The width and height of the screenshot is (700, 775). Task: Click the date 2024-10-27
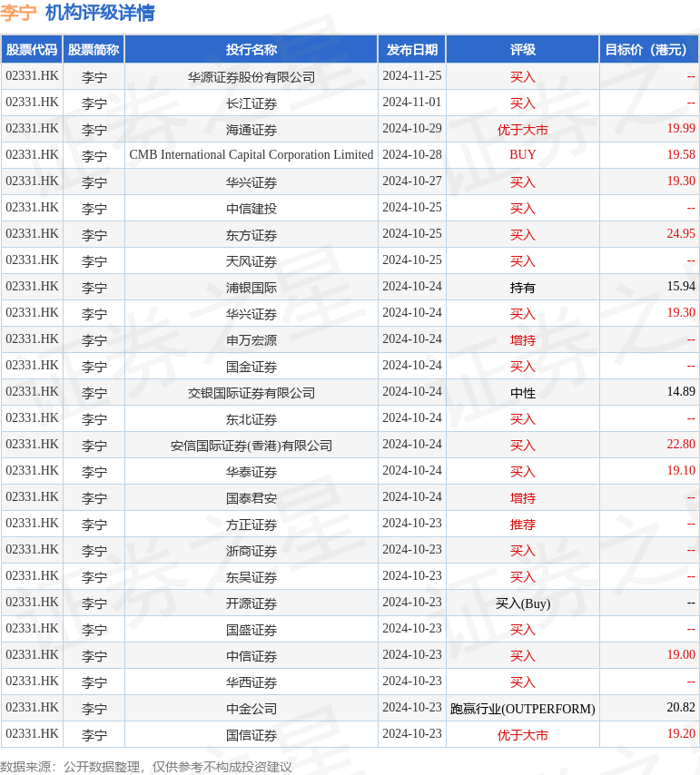pos(412,181)
